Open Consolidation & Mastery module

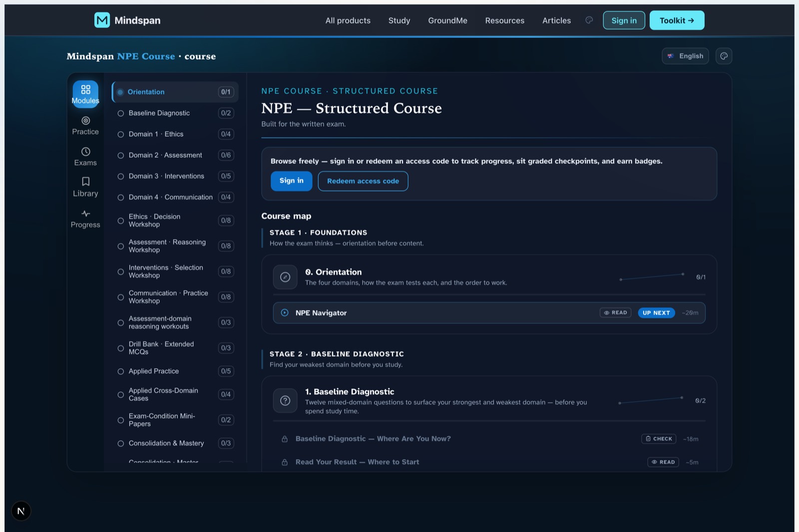pos(175,443)
